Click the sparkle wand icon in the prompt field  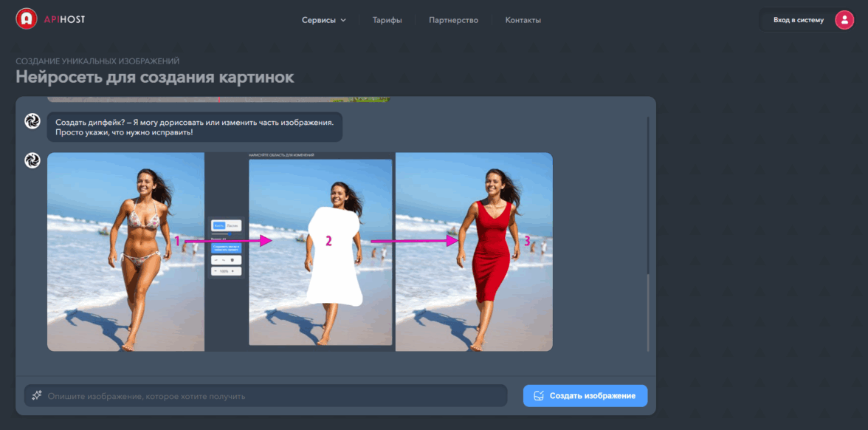36,396
